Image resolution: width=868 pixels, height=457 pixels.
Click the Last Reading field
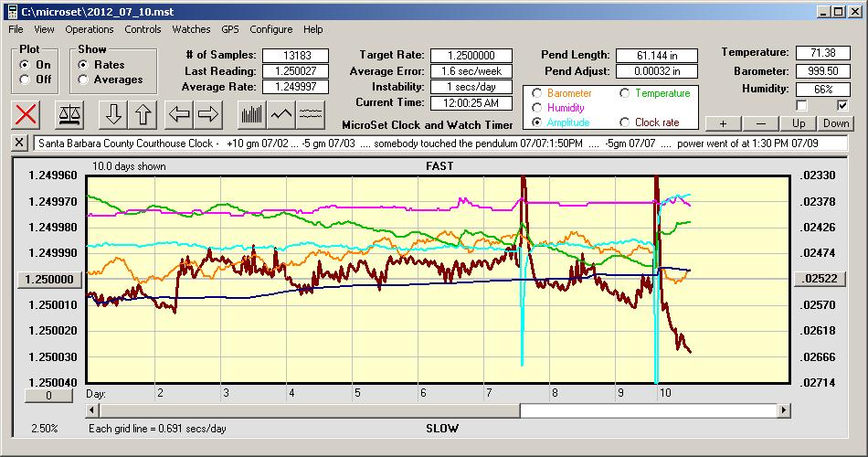coord(296,71)
